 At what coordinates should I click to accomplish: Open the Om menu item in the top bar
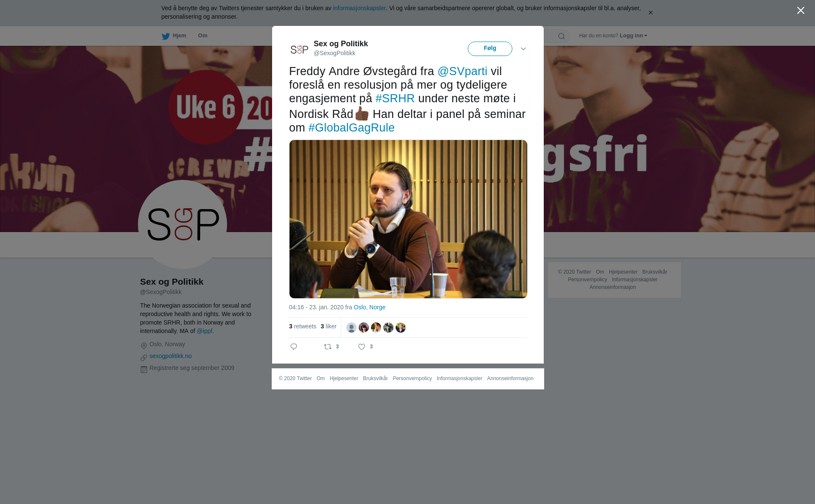(x=202, y=36)
